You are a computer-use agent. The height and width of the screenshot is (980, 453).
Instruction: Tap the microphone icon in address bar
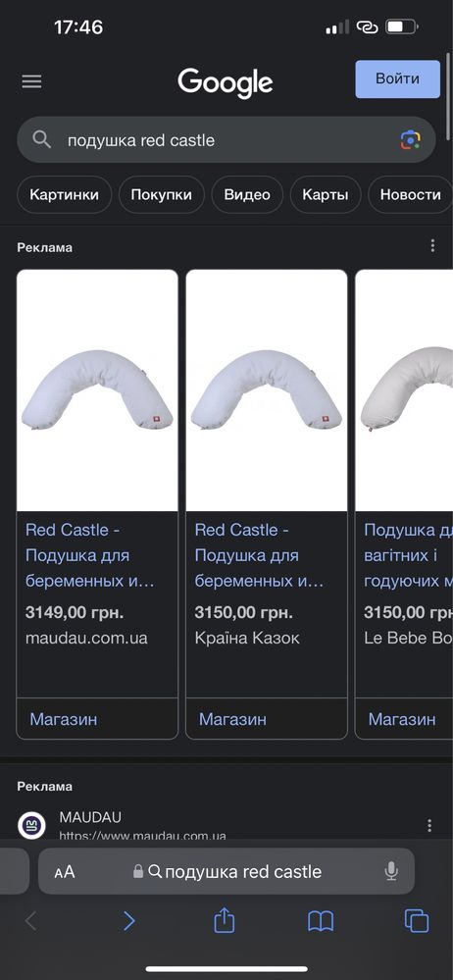391,871
